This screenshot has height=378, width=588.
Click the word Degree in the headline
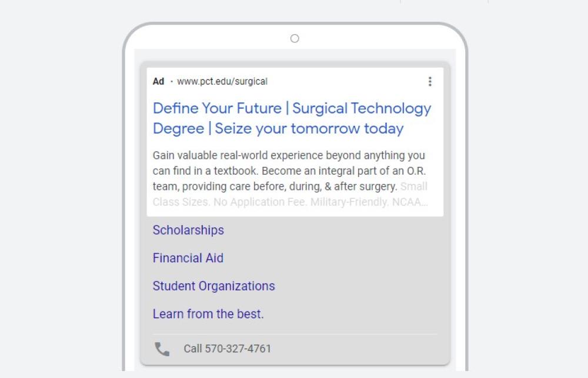click(178, 129)
